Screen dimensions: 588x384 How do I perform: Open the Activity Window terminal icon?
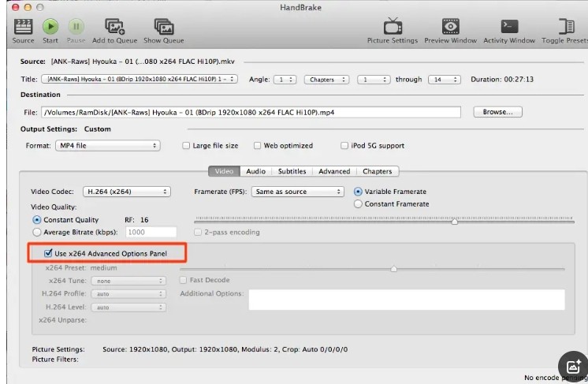click(x=509, y=28)
